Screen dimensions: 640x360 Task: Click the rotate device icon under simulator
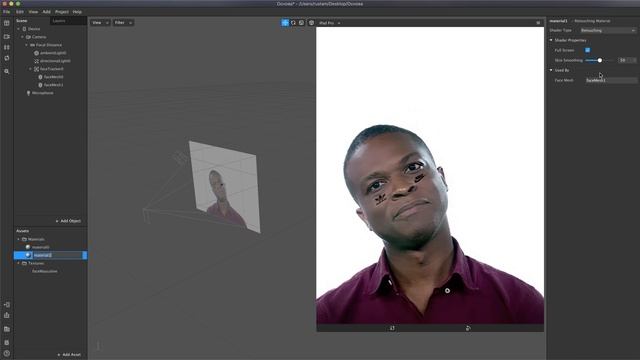tap(392, 328)
